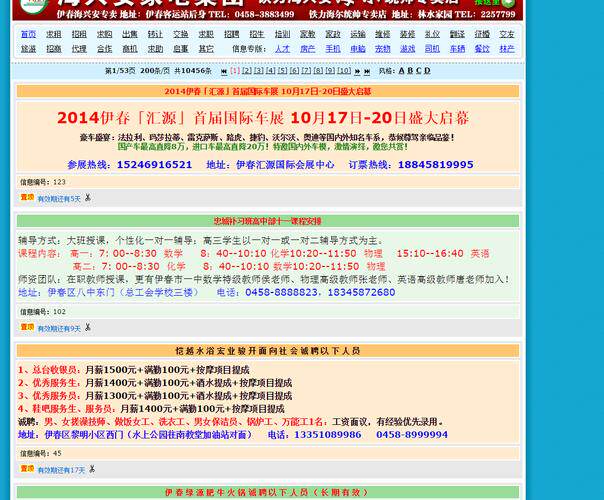Click icon beside 有效期还有5天
This screenshot has width=604, height=500.
click(88, 198)
